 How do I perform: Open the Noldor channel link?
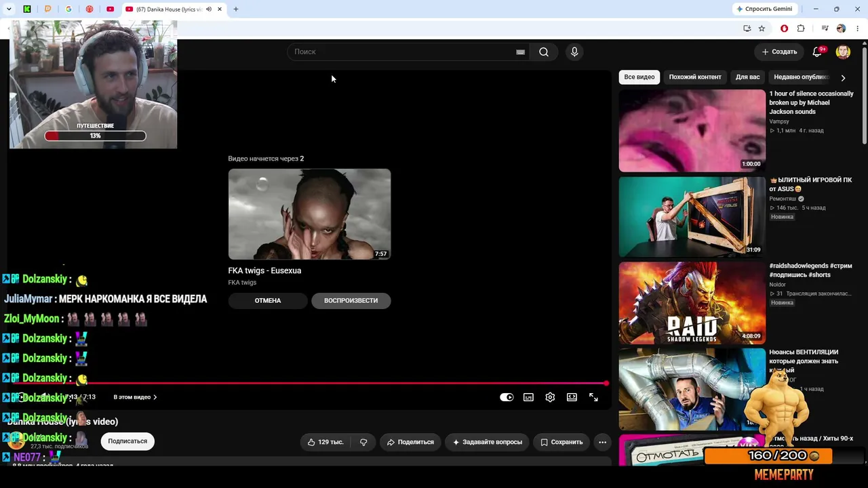[777, 285]
